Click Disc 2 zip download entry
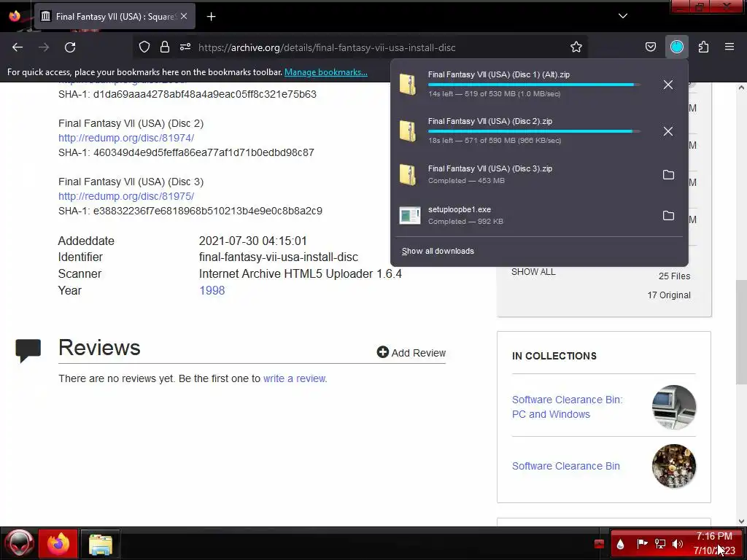The image size is (747, 560). [x=523, y=131]
